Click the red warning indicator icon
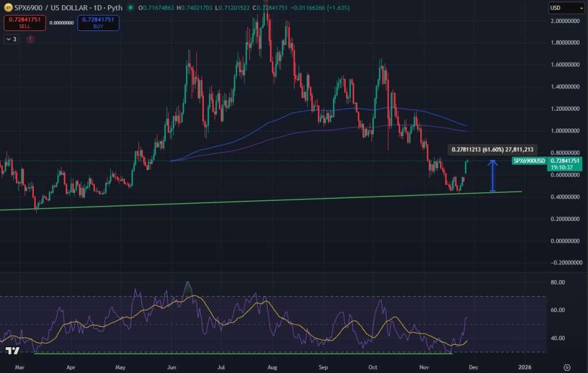The width and height of the screenshot is (588, 373). tap(30, 39)
